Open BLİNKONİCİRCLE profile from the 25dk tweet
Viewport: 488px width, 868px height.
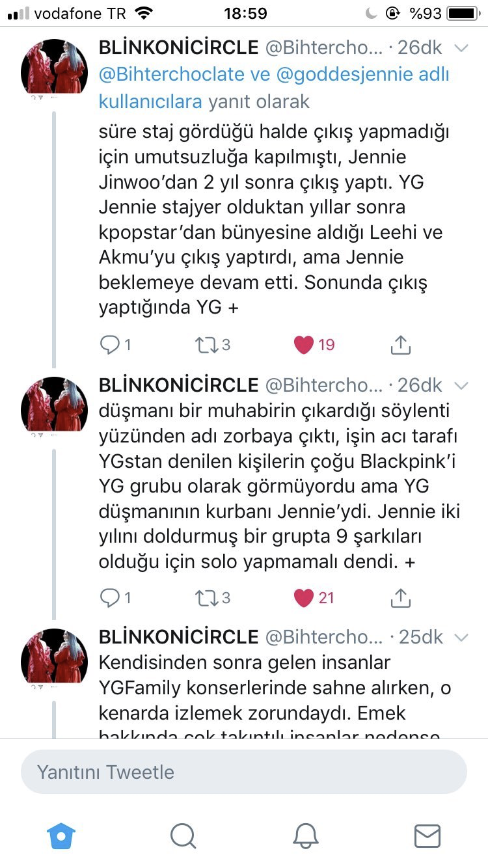tap(178, 636)
